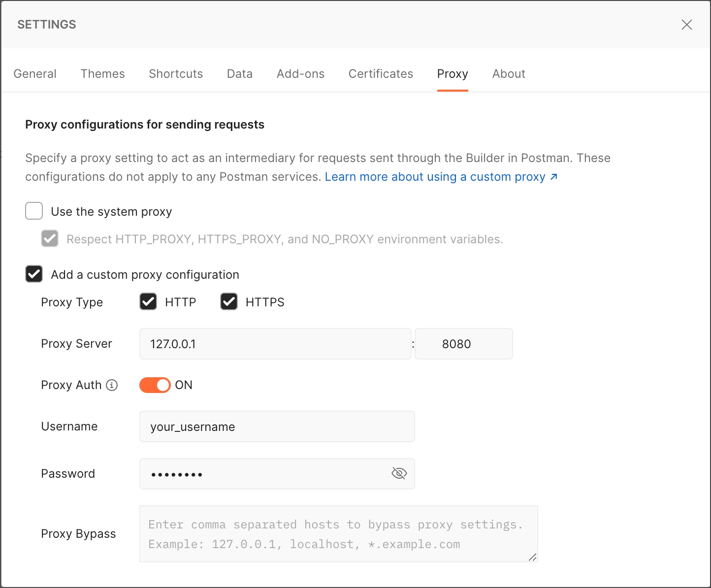
Task: Switch to the Add-ons tab
Action: point(300,73)
